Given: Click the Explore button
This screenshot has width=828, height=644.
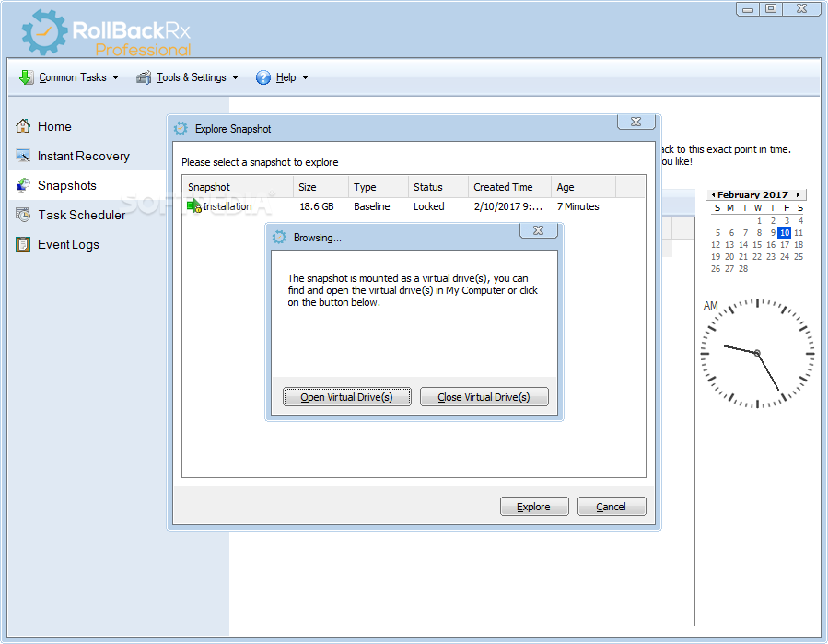Looking at the screenshot, I should point(534,506).
